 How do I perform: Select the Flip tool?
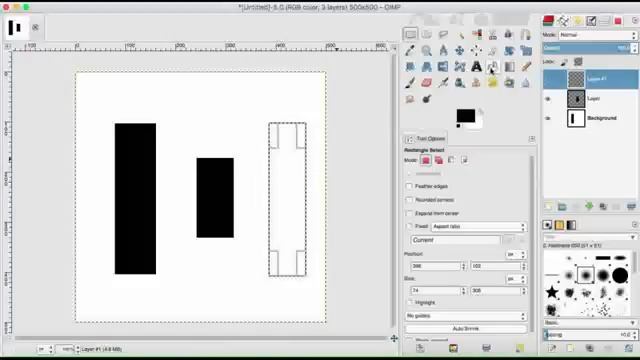click(443, 67)
